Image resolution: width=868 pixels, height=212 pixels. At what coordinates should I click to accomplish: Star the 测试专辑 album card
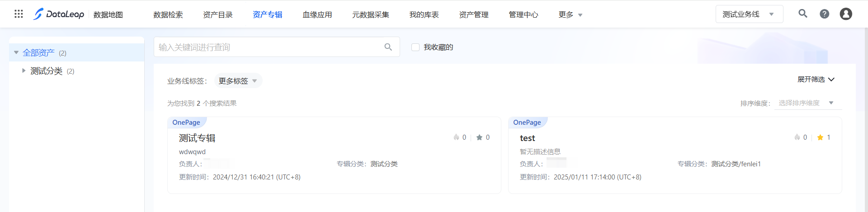(x=479, y=137)
